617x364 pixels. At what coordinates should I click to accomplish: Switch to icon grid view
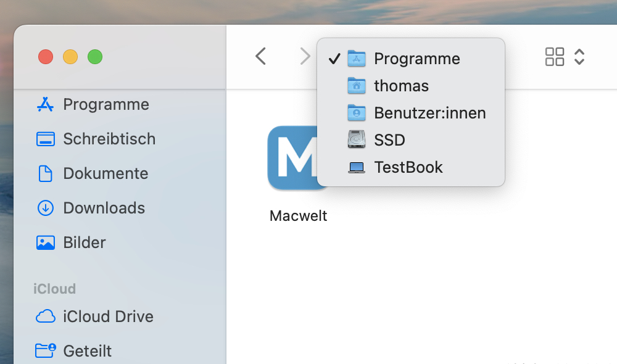pyautogui.click(x=555, y=57)
